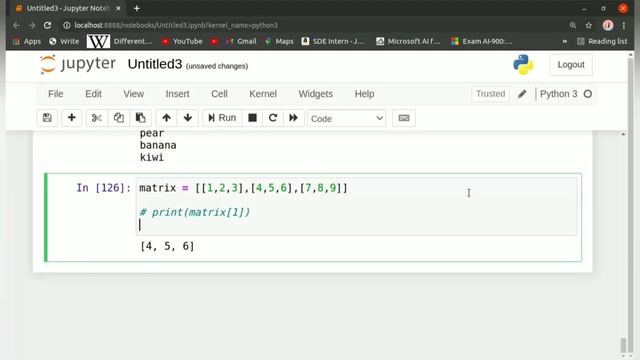Rename notebook title Untitled3
This screenshot has width=640, height=360.
point(155,64)
